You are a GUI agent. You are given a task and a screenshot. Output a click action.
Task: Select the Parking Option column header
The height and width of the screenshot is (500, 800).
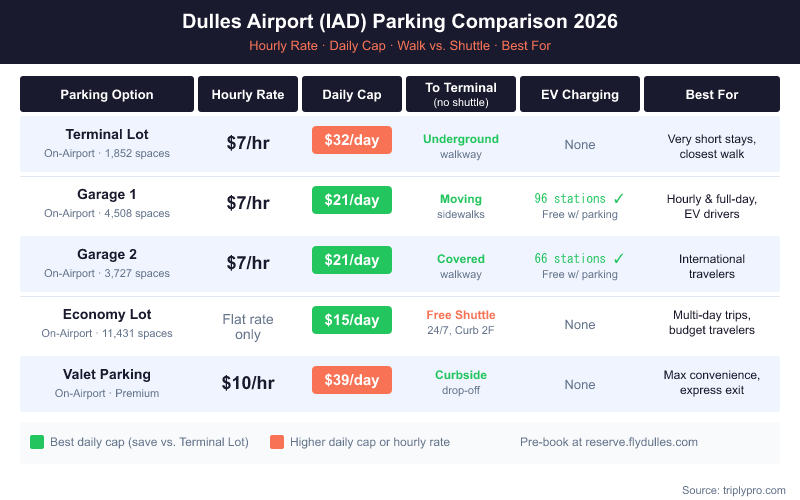click(x=107, y=95)
